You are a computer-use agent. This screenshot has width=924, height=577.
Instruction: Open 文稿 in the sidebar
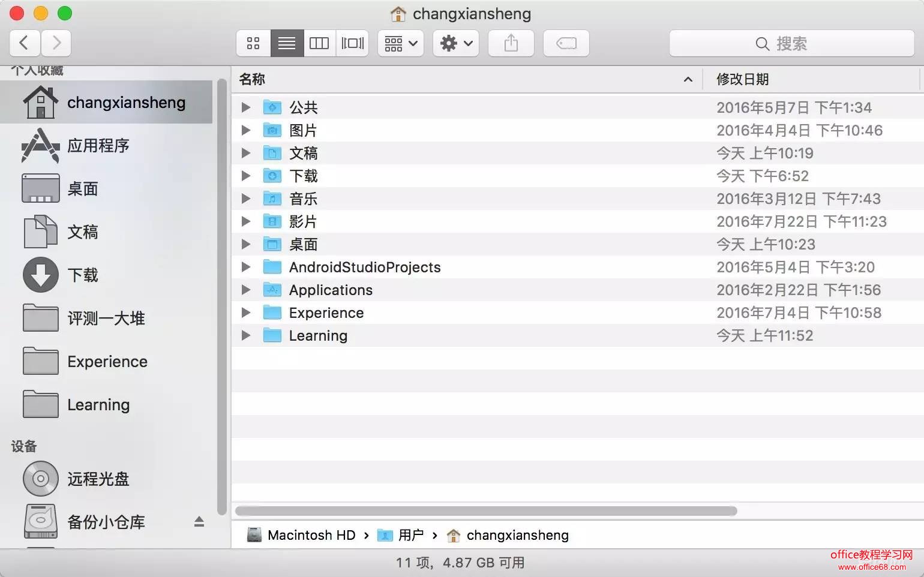point(106,232)
